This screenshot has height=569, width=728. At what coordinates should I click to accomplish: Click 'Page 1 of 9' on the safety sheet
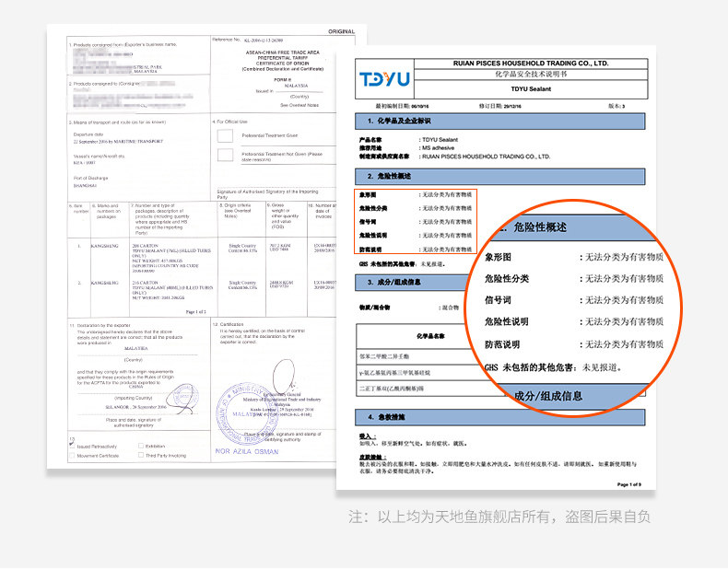click(x=629, y=484)
